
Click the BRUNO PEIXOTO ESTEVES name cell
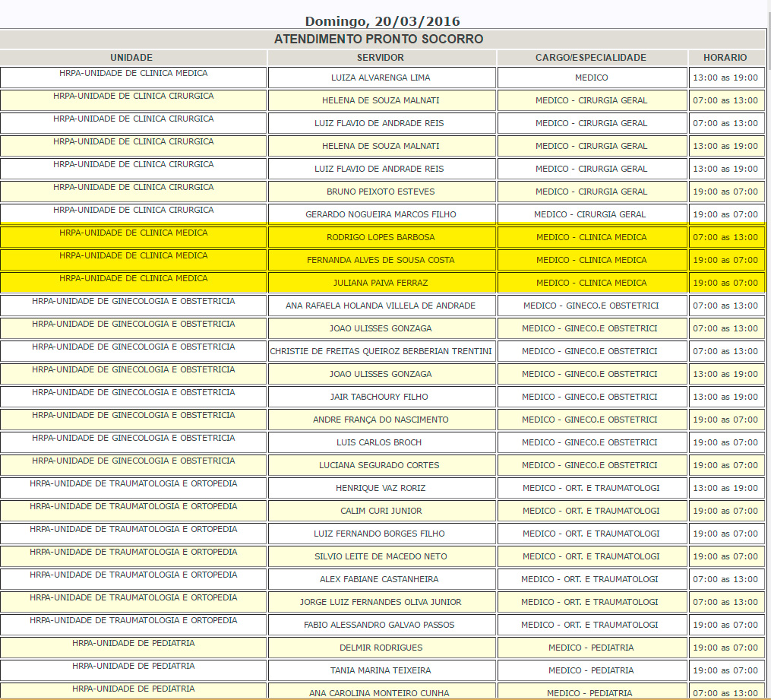point(381,192)
